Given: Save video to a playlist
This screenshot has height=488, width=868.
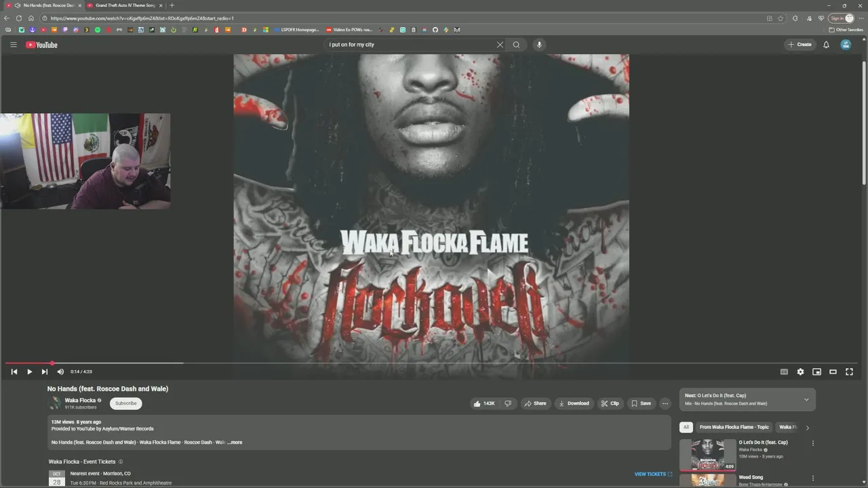Looking at the screenshot, I should tap(641, 403).
